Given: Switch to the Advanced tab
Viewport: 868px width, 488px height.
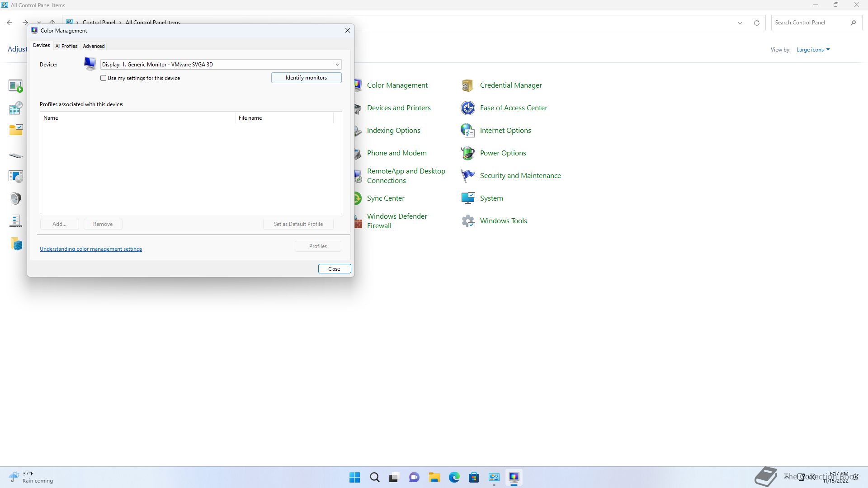Looking at the screenshot, I should tap(94, 46).
